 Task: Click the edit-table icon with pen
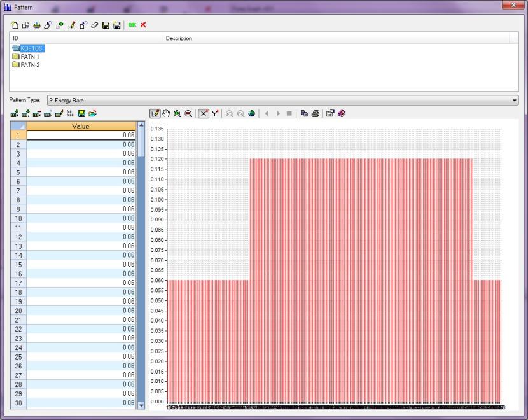(x=59, y=114)
